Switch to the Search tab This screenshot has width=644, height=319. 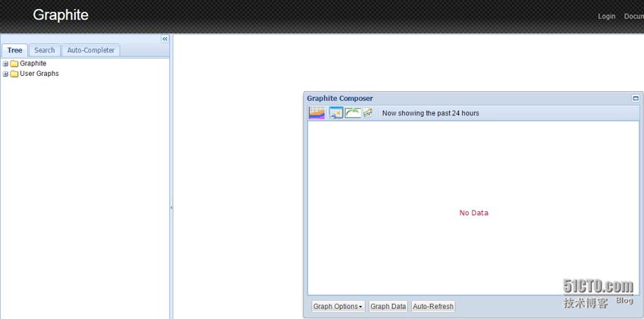click(44, 50)
